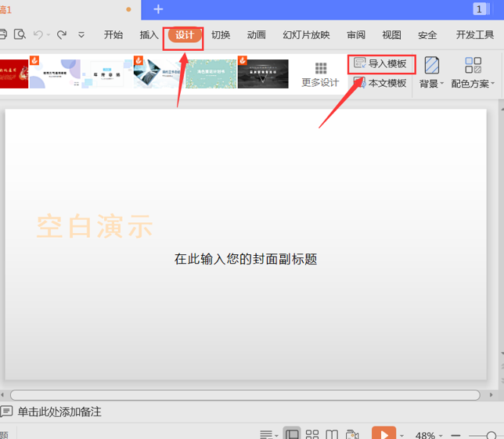This screenshot has width=504, height=439.
Task: Open the 幻灯片放映 tab
Action: (306, 34)
